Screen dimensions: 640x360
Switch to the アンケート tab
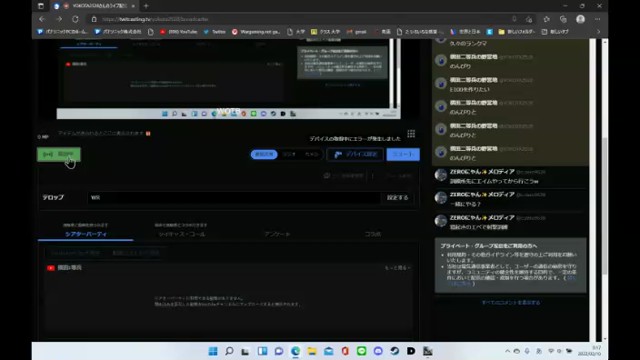click(277, 234)
